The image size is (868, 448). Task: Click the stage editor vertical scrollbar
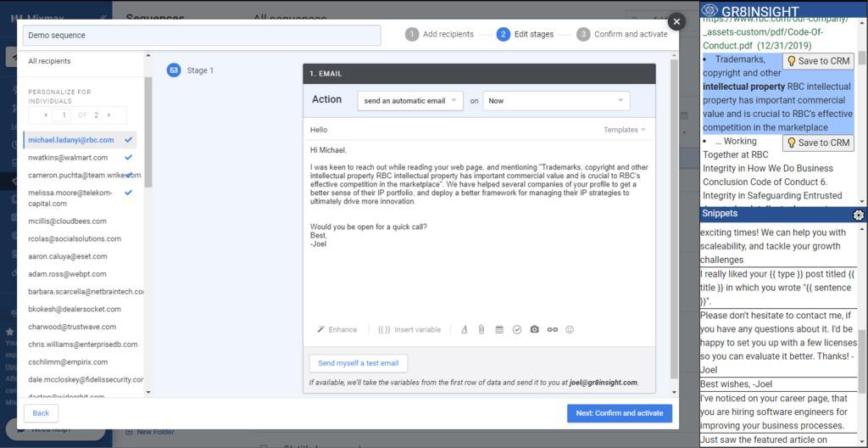[674, 219]
